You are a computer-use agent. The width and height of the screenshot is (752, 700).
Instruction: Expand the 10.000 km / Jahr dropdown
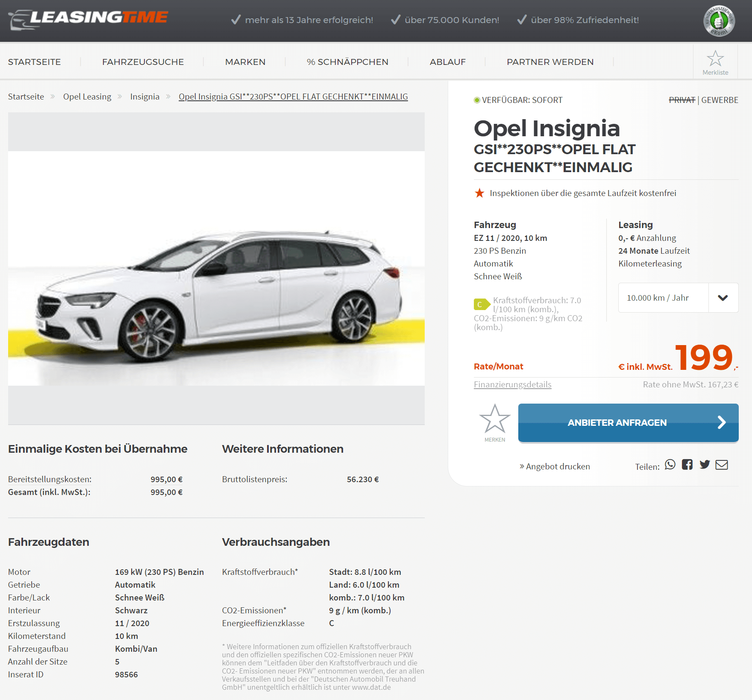pos(678,298)
